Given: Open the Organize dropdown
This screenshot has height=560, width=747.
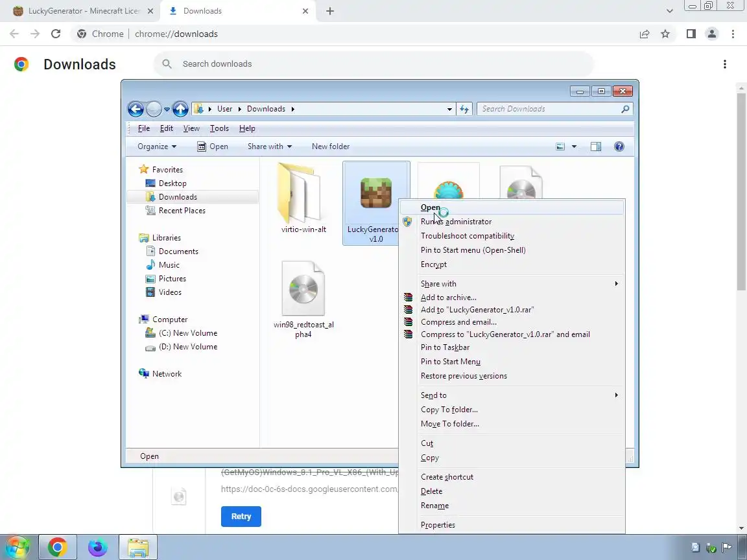Looking at the screenshot, I should coord(157,146).
